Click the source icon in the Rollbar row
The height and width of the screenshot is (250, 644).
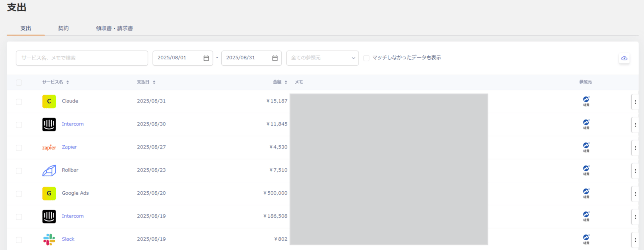[586, 170]
